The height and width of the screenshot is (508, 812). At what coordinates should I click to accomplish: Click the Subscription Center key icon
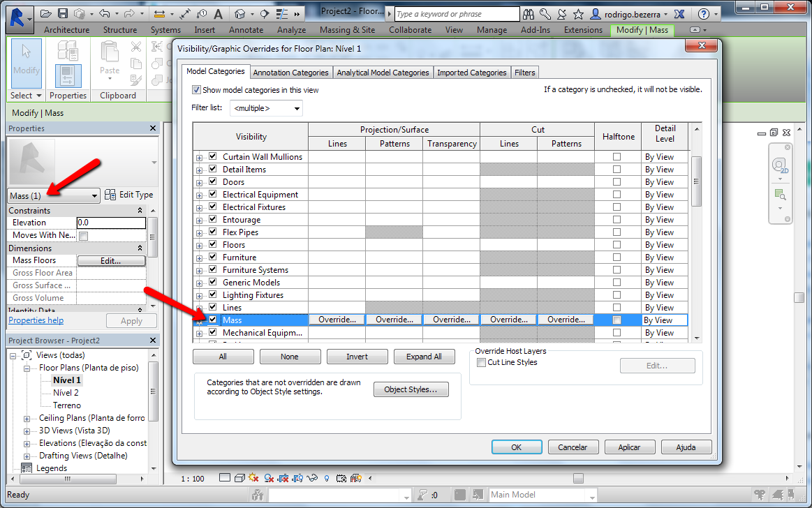(x=545, y=14)
